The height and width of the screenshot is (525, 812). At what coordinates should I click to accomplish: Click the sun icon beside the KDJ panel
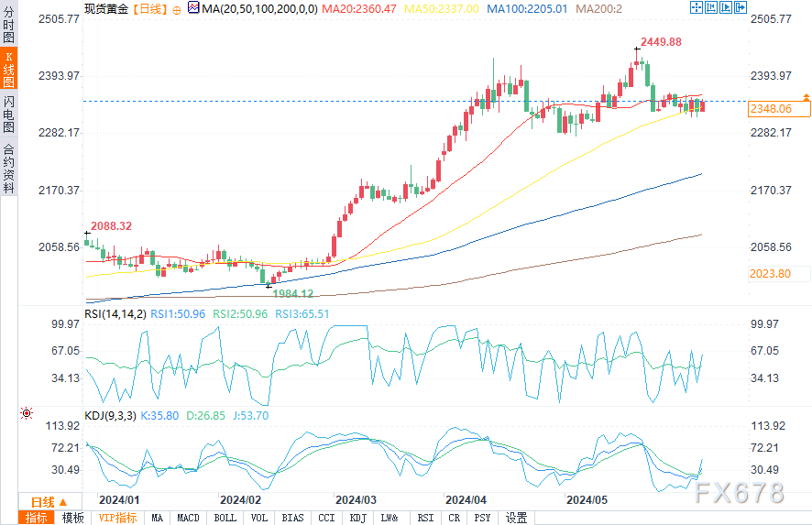point(26,413)
